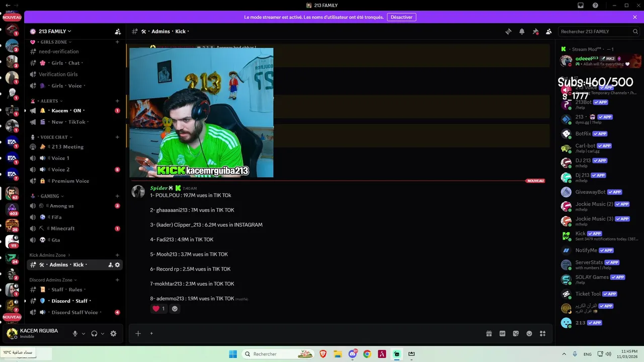Image resolution: width=644 pixels, height=362 pixels.
Task: Open Spider's user profile name
Action: (158, 188)
